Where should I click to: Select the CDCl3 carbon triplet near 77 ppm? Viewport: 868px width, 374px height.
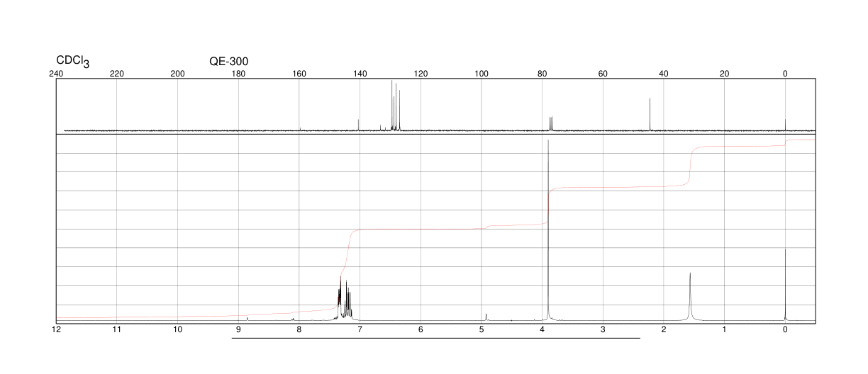(x=551, y=123)
